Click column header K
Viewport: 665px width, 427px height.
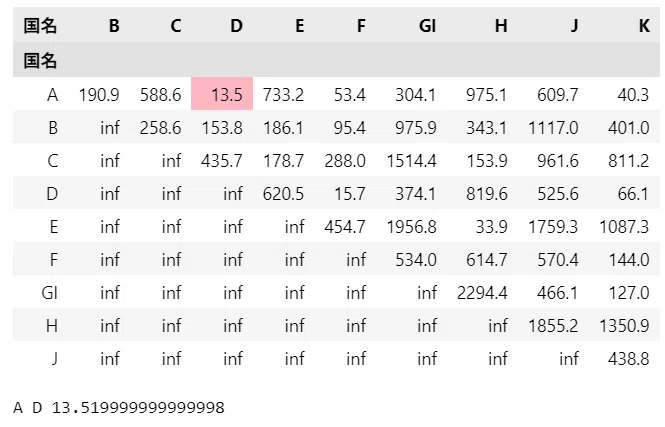(644, 26)
